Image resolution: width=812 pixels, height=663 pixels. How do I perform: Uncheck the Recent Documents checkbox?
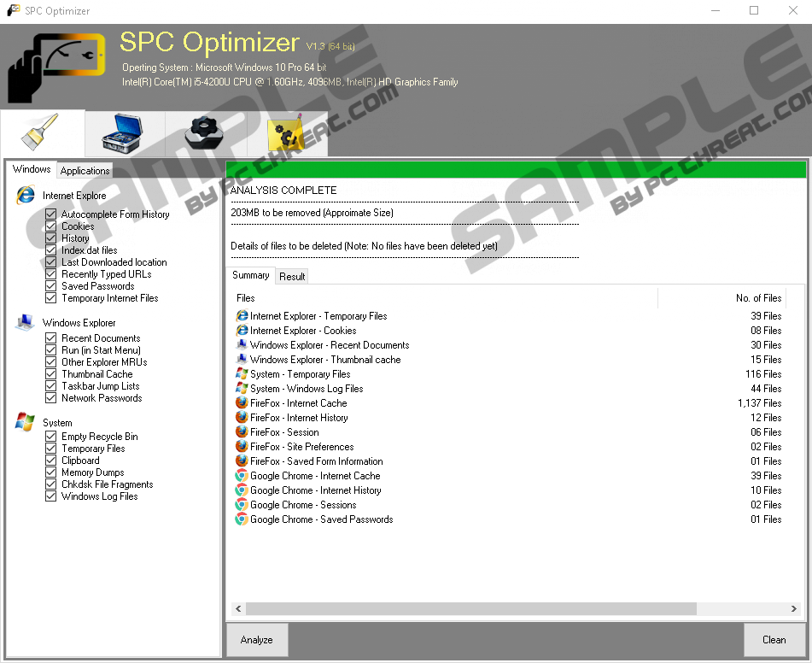point(50,338)
